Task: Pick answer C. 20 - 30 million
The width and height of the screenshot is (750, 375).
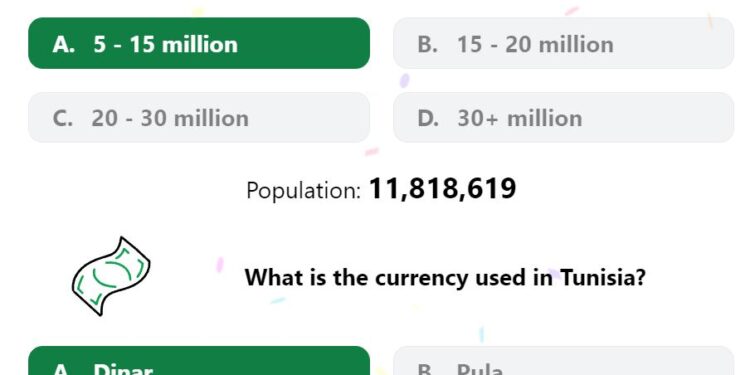Action: (199, 117)
